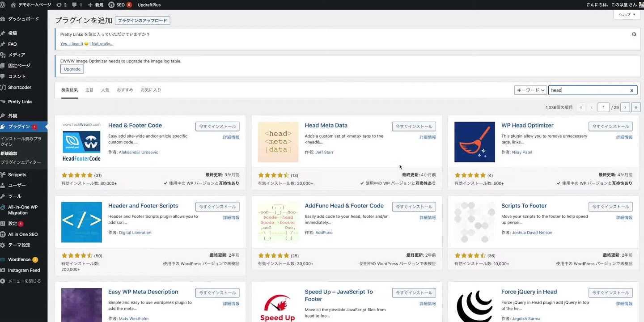
Task: Install the AddFunc Head & Footer Code plugin
Action: [x=414, y=207]
